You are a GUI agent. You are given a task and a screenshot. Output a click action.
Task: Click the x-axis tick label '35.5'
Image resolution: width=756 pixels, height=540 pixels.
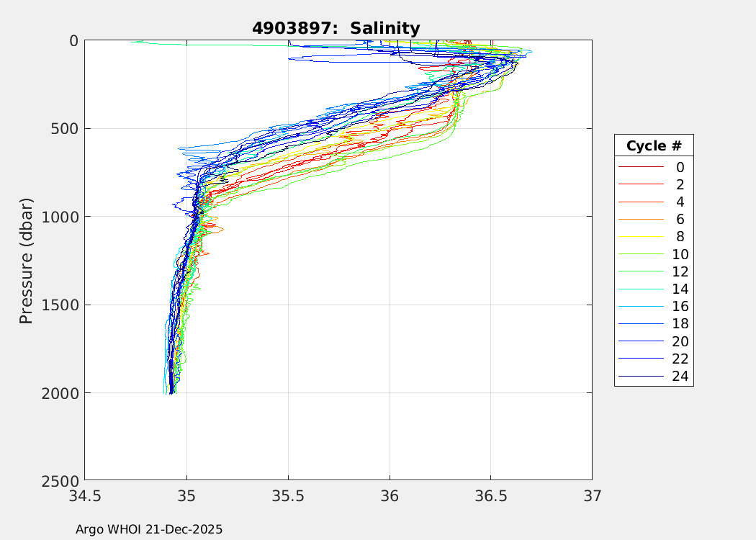click(x=288, y=495)
